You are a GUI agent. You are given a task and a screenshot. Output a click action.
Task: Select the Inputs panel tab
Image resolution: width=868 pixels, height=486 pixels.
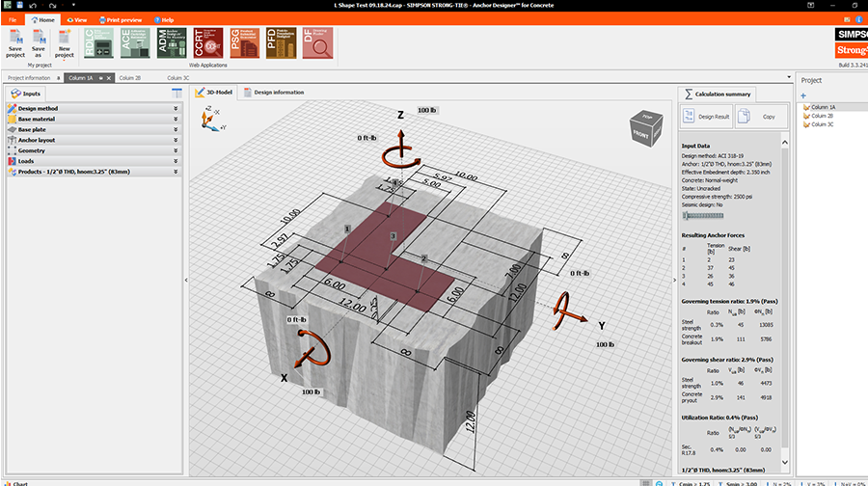pyautogui.click(x=26, y=94)
